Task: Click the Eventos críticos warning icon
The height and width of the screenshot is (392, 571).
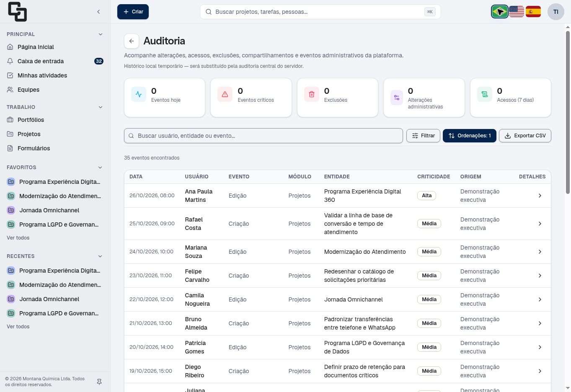Action: (x=225, y=94)
